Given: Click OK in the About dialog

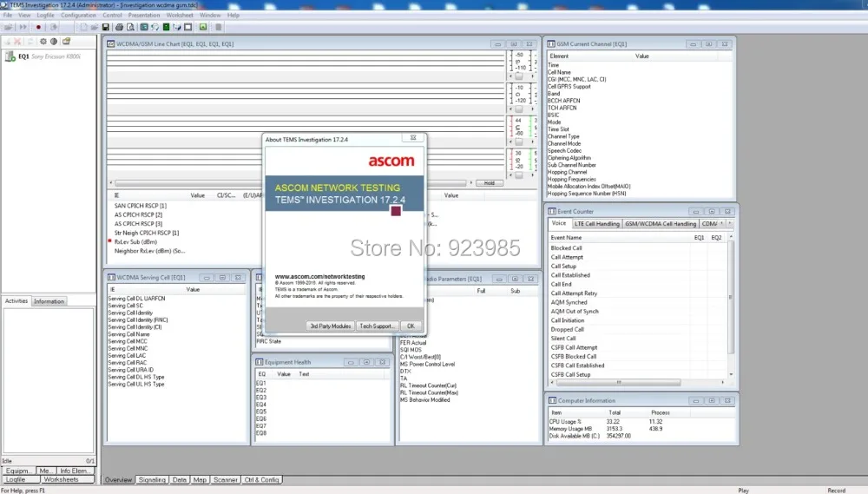Looking at the screenshot, I should coord(411,326).
